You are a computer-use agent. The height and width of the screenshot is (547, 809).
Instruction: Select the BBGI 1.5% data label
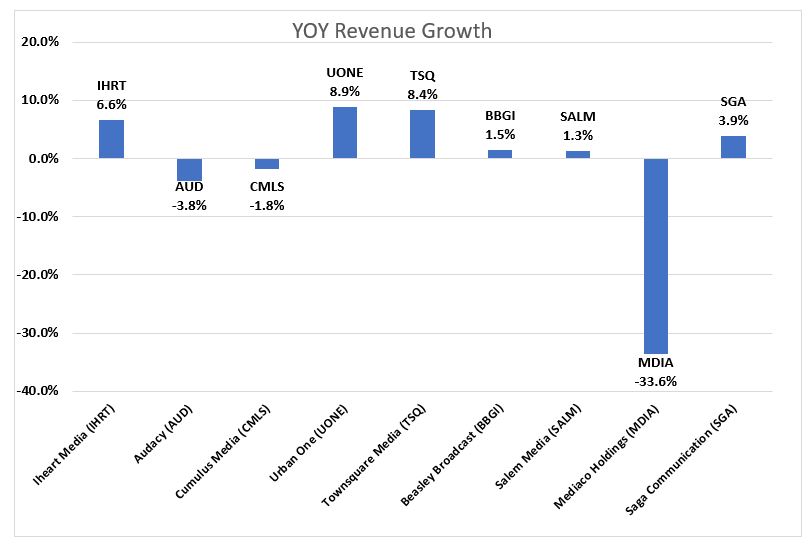[500, 125]
